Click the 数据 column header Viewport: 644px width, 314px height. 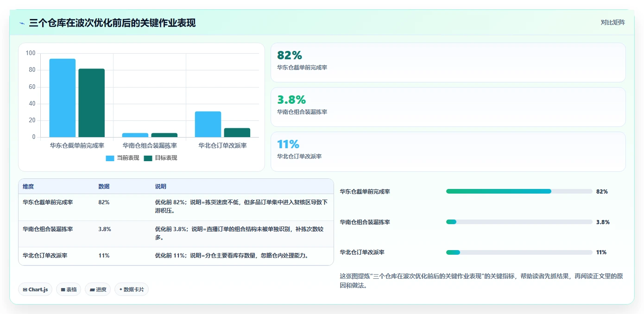[104, 187]
